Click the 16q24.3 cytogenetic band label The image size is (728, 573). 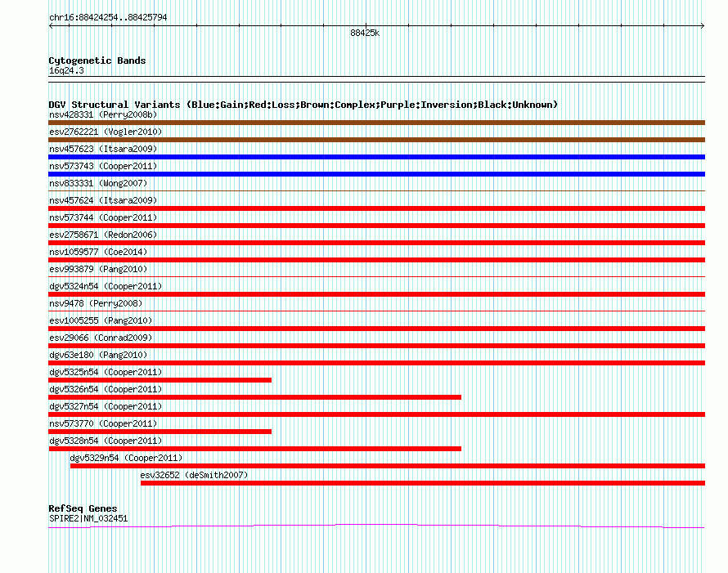pos(66,70)
